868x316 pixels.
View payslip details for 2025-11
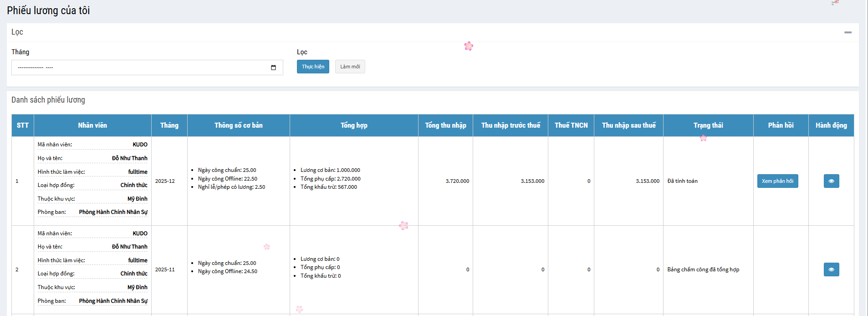pos(831,269)
